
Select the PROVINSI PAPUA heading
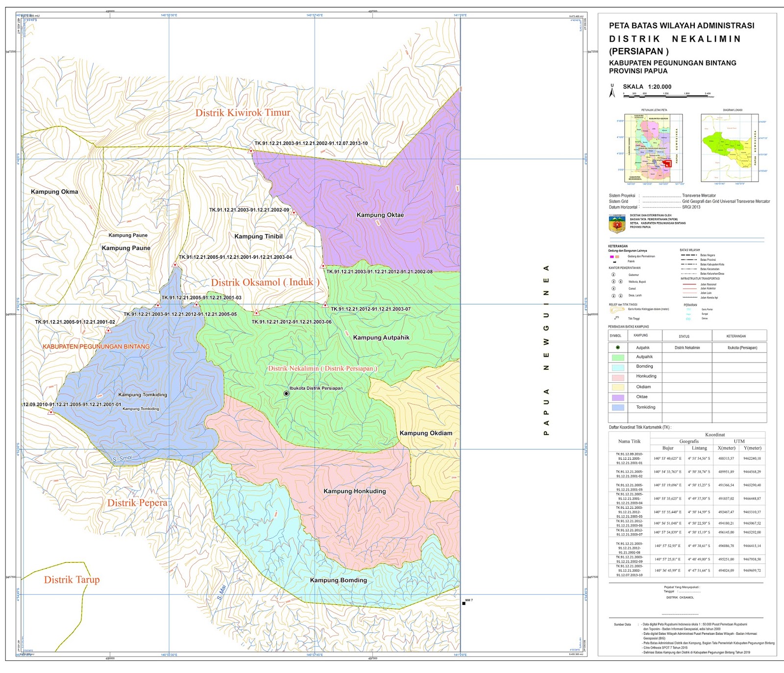point(638,71)
